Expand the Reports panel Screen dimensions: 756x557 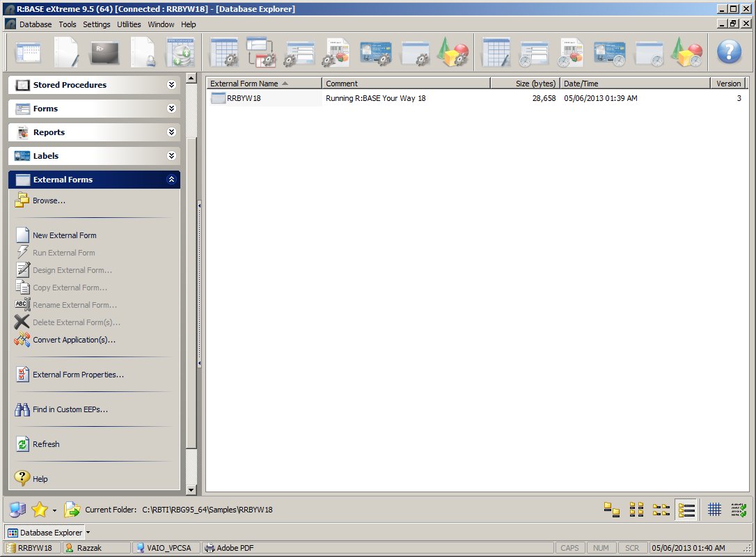171,132
